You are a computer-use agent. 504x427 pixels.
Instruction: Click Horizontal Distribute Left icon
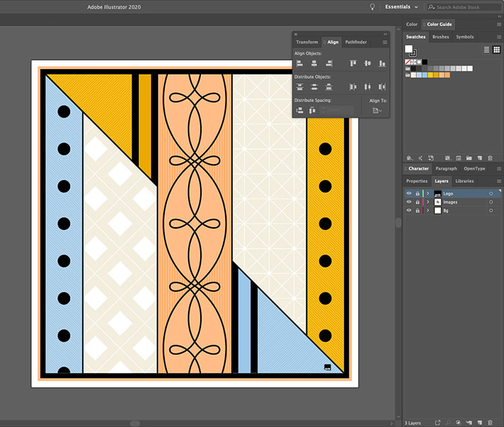point(353,87)
